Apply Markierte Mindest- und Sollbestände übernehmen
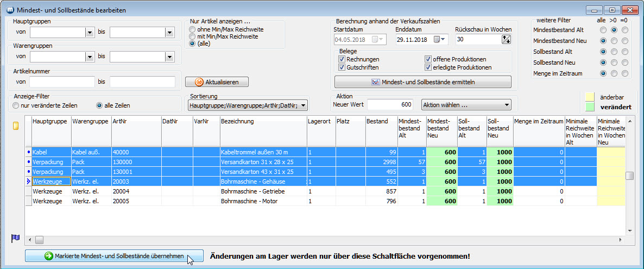 114,256
